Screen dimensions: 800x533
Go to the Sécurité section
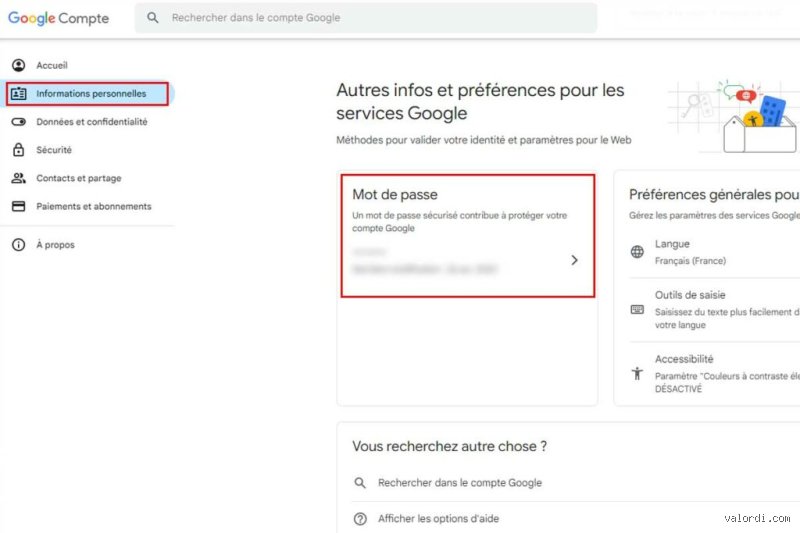coord(54,150)
